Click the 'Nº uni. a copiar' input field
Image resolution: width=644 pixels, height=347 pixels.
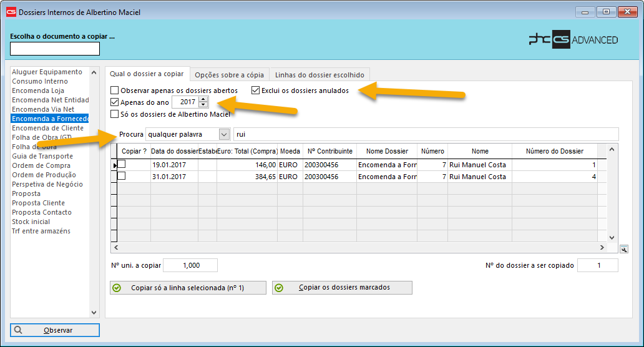(190, 265)
